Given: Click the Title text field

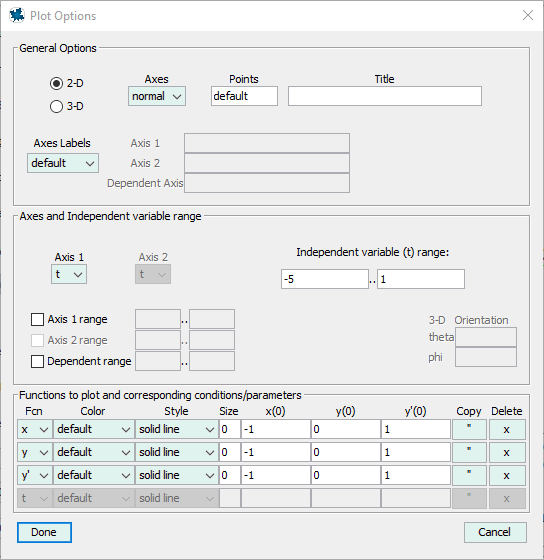Looking at the screenshot, I should [x=385, y=96].
